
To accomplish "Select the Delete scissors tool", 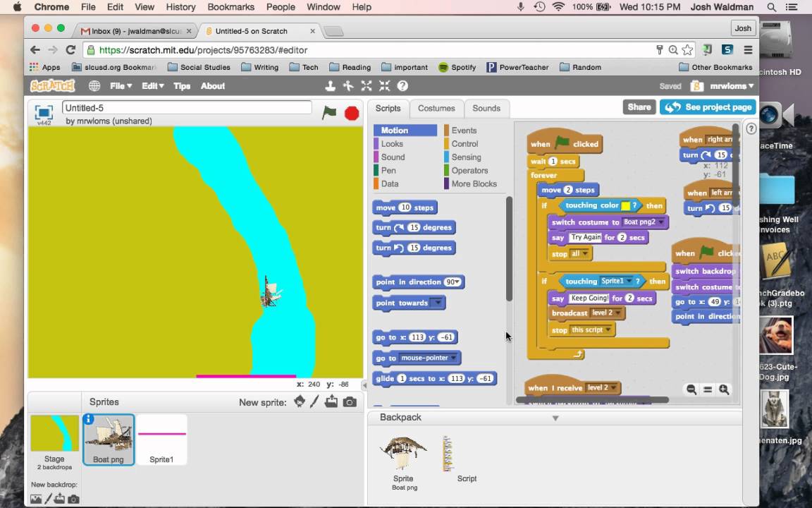I will click(x=348, y=86).
